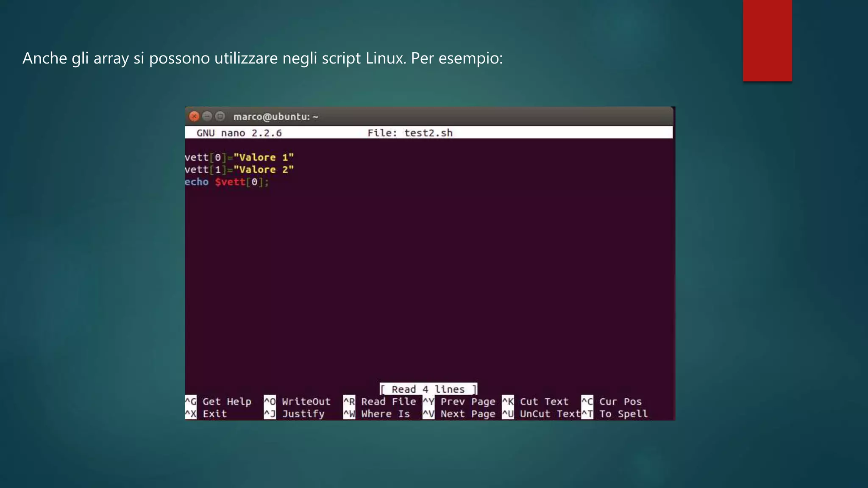This screenshot has width=868, height=488.
Task: Click the ^T To Spell shortcut
Action: coord(615,414)
